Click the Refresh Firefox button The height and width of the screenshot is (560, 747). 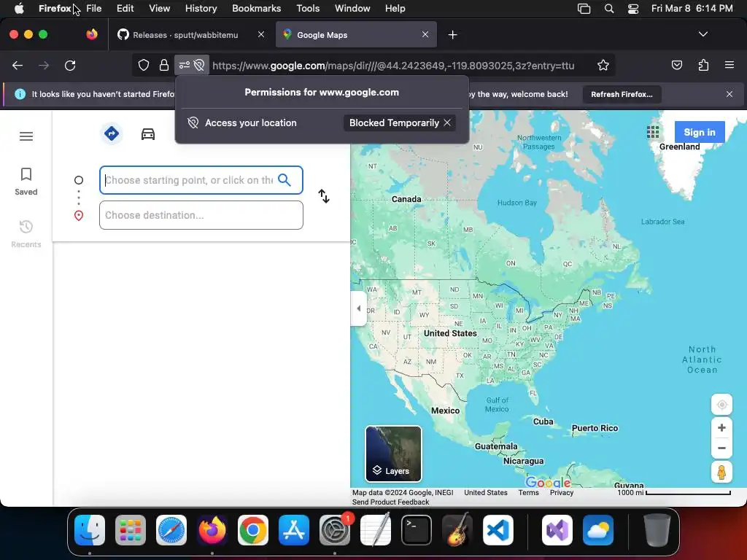622,94
